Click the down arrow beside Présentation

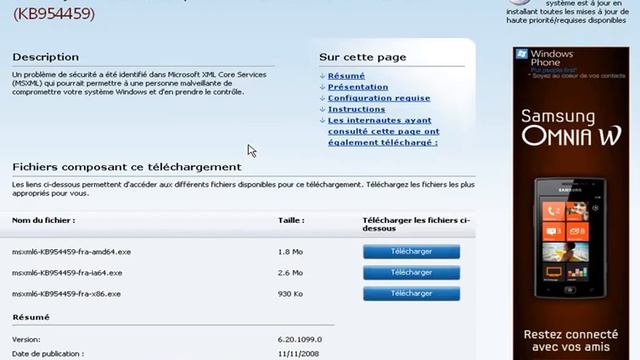click(x=322, y=87)
